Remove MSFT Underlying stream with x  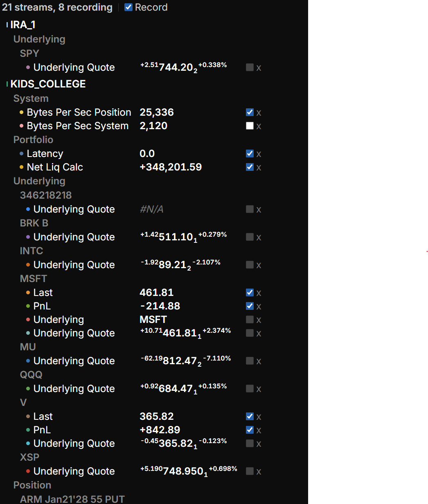pyautogui.click(x=259, y=320)
